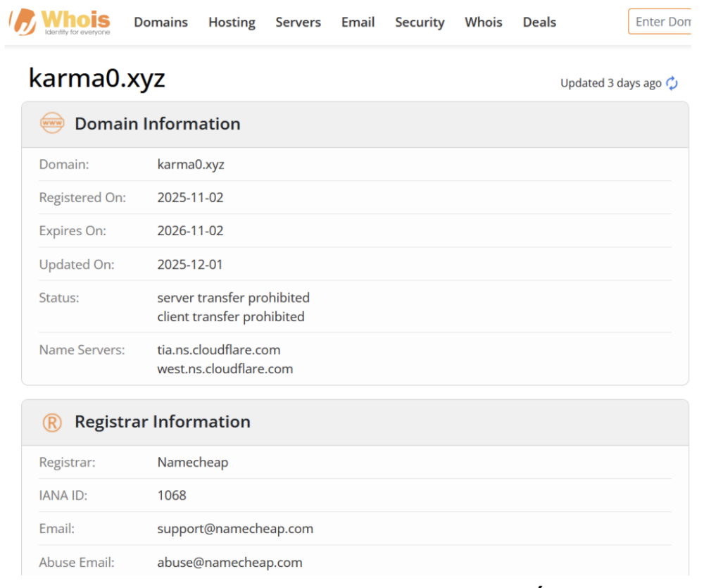Click the west.ns.cloudflare.com name server
The width and height of the screenshot is (704, 588).
point(225,368)
